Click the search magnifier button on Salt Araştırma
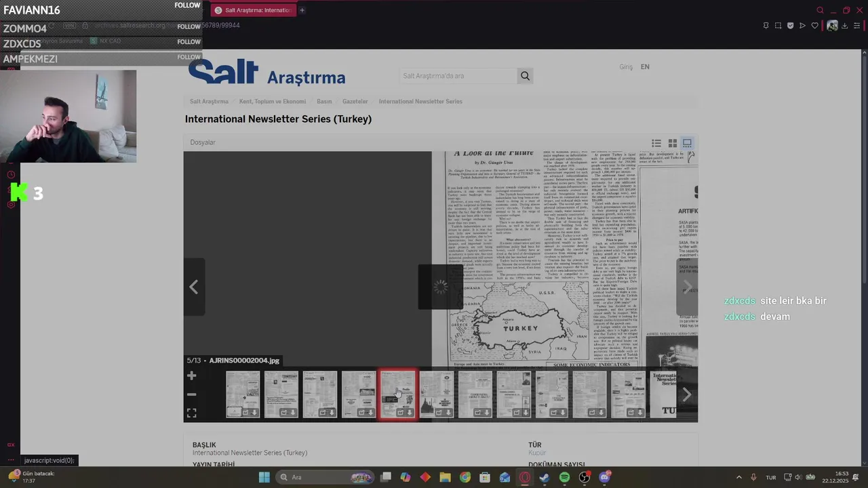The width and height of the screenshot is (868, 488). click(525, 76)
